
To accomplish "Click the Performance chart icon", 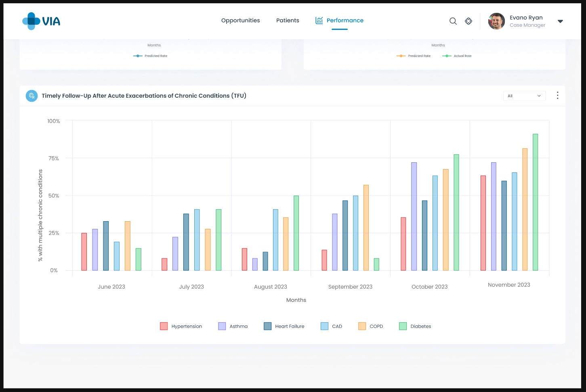I will click(x=319, y=21).
